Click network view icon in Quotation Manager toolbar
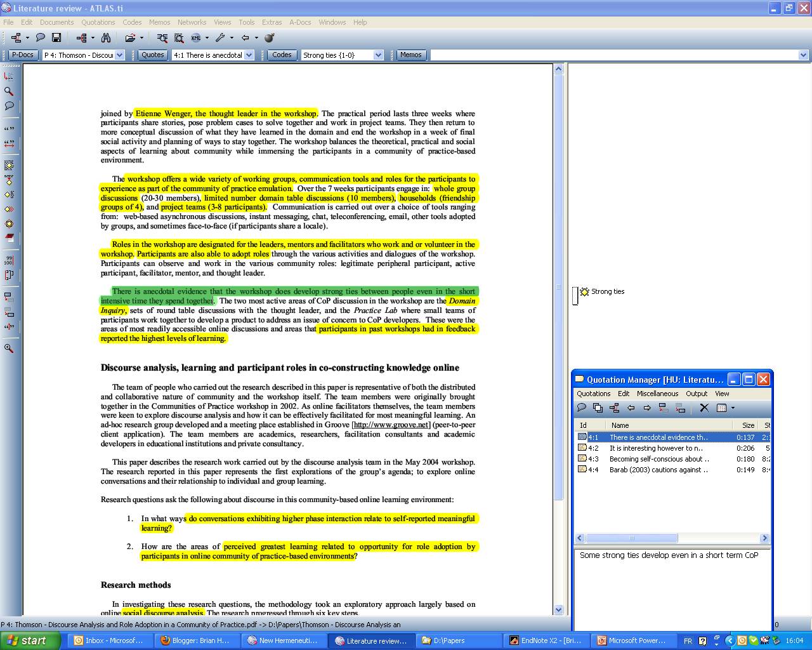The height and width of the screenshot is (650, 812). (x=614, y=408)
